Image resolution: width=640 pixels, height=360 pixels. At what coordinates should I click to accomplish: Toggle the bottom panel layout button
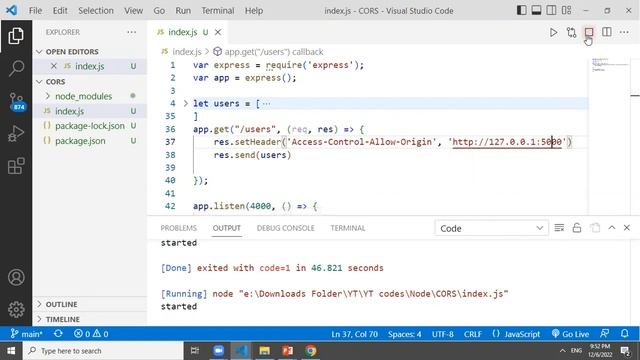tap(536, 10)
